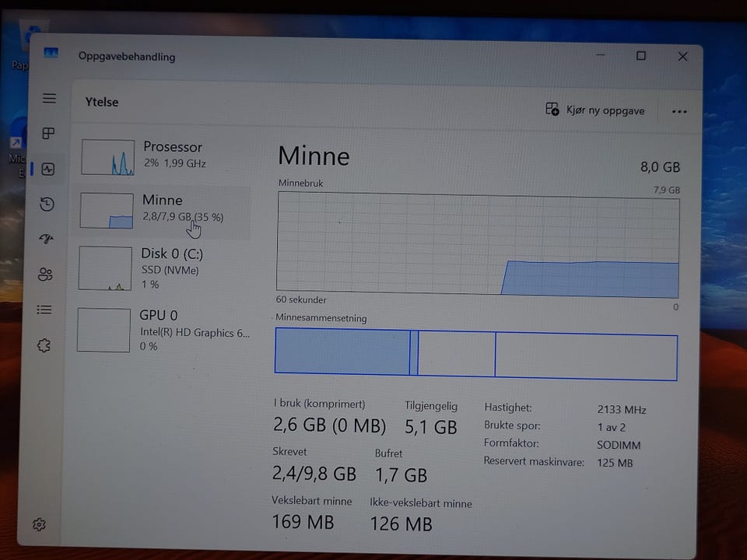Click the Minnebruk usage graph
This screenshot has width=747, height=560.
coord(478,247)
